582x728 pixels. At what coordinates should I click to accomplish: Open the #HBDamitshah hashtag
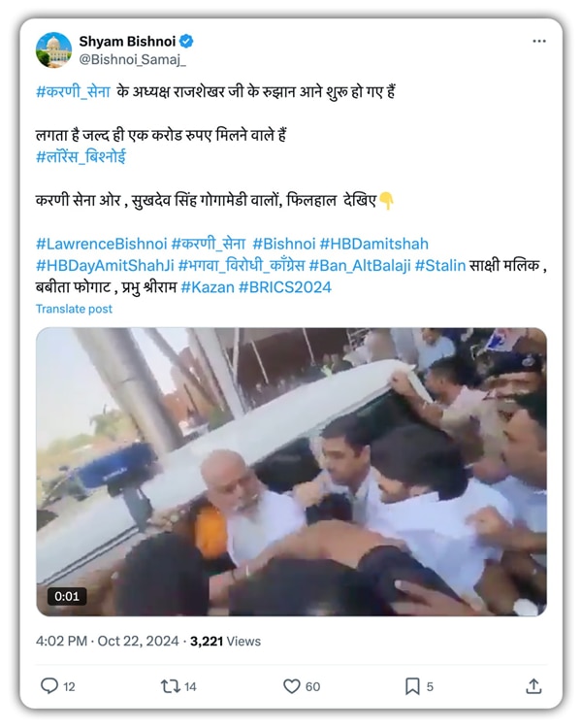point(374,244)
